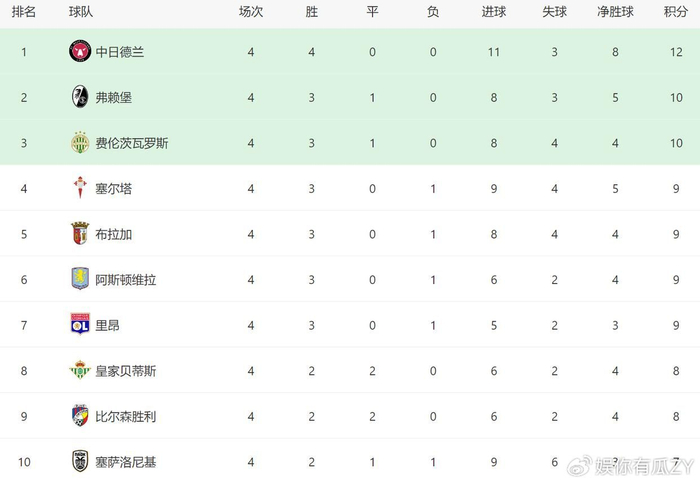Click the Freiburg (弗赖堡) club crest
Screen dimensions: 700x483
tap(80, 97)
